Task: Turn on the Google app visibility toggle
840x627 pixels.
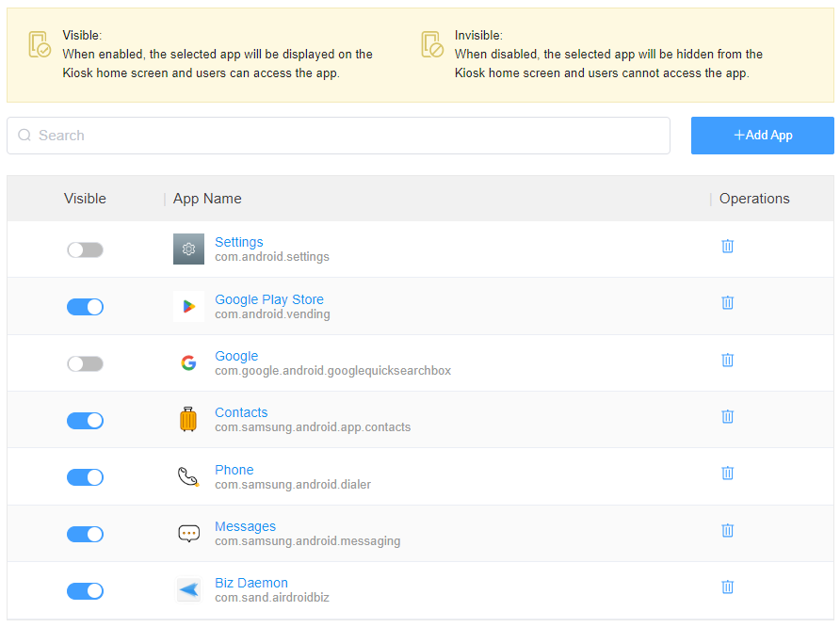Action: [x=85, y=363]
